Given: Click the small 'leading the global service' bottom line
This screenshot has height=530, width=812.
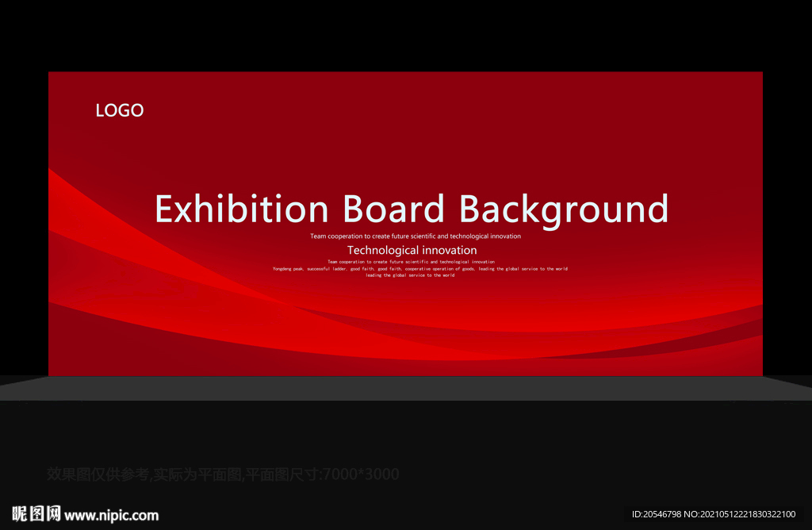Looking at the screenshot, I should coord(410,275).
